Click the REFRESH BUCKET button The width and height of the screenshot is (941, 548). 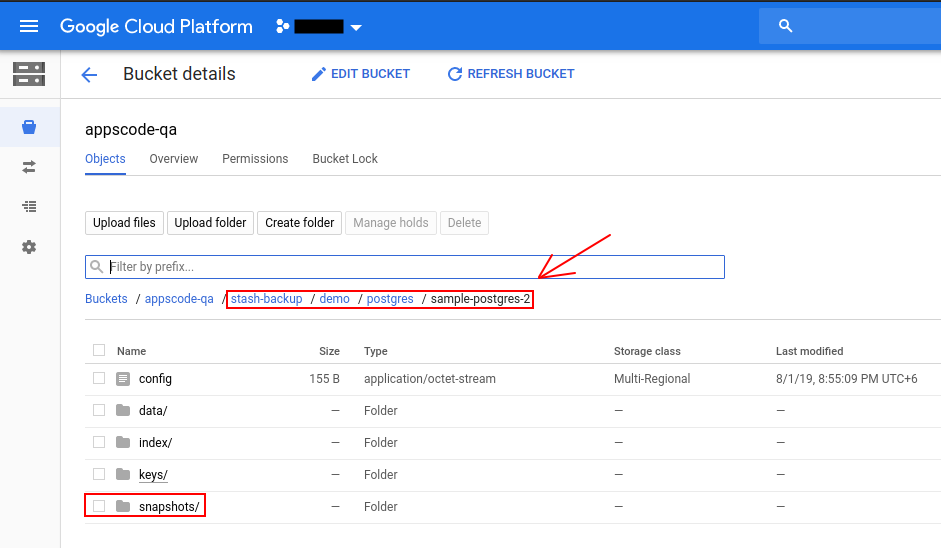point(511,74)
